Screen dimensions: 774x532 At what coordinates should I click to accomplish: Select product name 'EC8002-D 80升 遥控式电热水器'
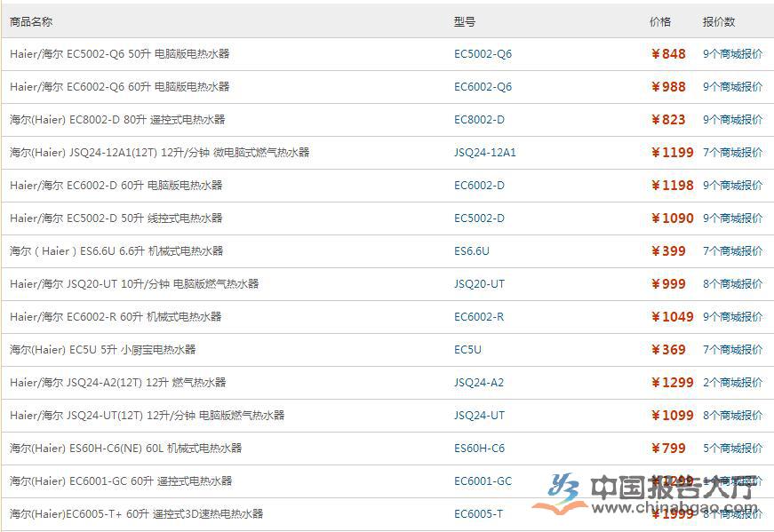pos(148,119)
